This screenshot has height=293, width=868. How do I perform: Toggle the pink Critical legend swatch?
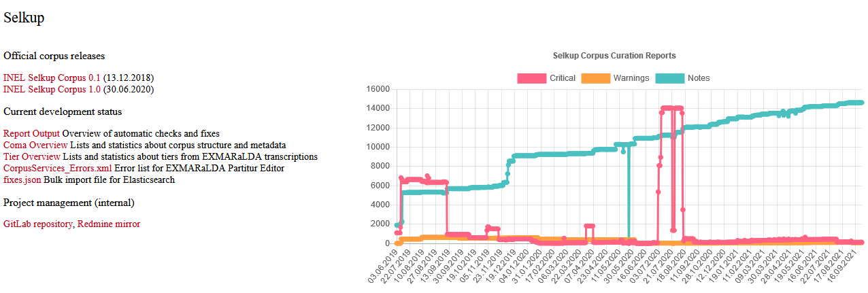(531, 78)
